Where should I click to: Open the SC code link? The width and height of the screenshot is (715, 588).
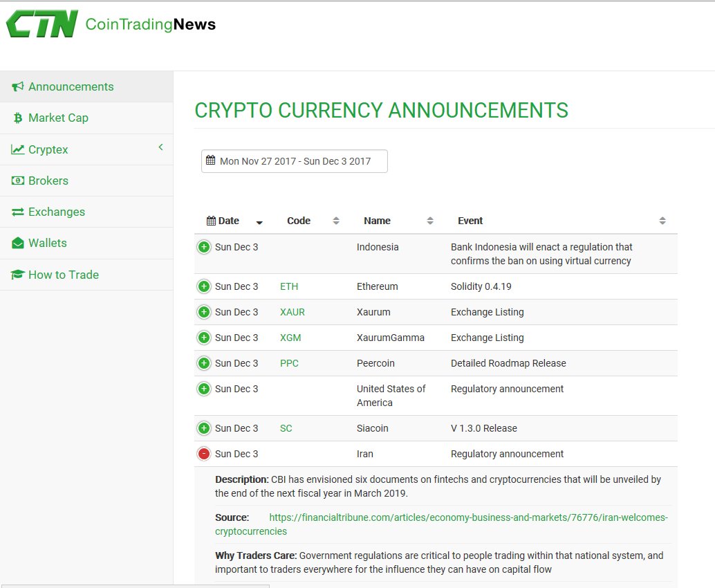click(286, 428)
